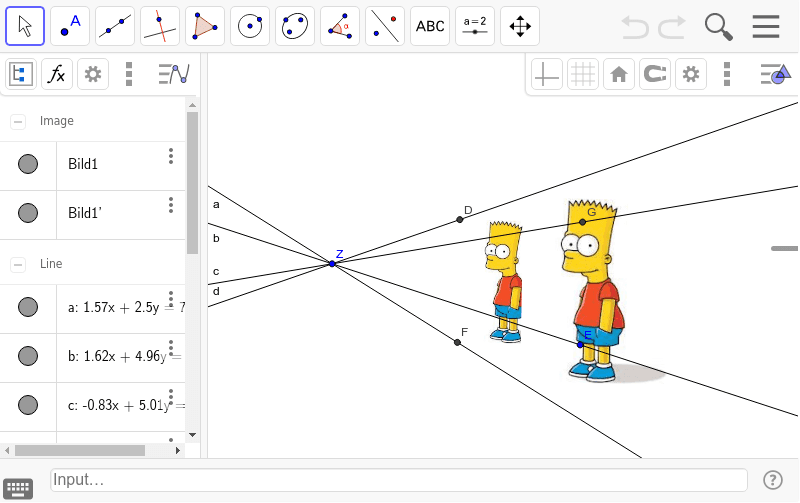Click point D on the line

click(x=460, y=219)
